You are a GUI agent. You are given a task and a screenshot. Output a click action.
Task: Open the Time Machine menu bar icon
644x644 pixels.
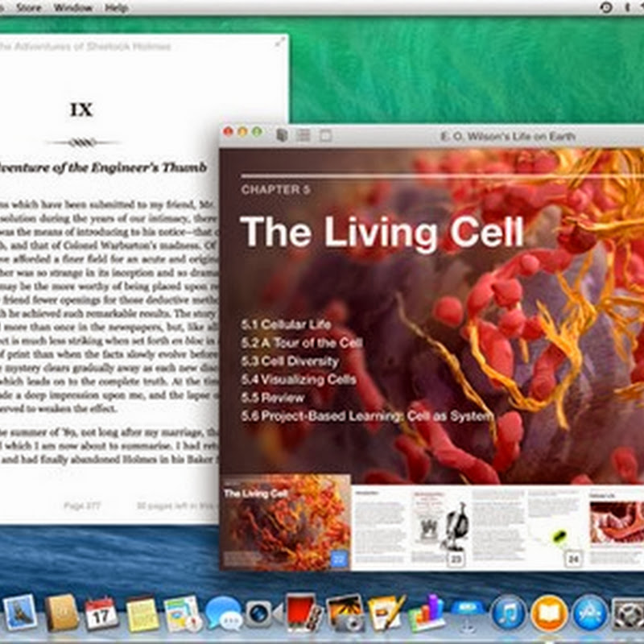tap(606, 7)
